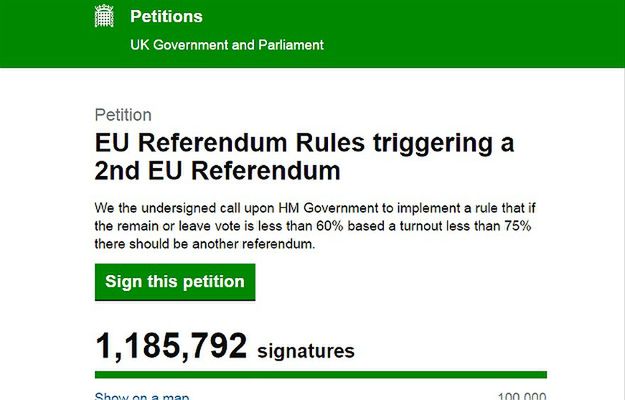
Task: Click the 1,185,792 signature count number
Action: (171, 346)
